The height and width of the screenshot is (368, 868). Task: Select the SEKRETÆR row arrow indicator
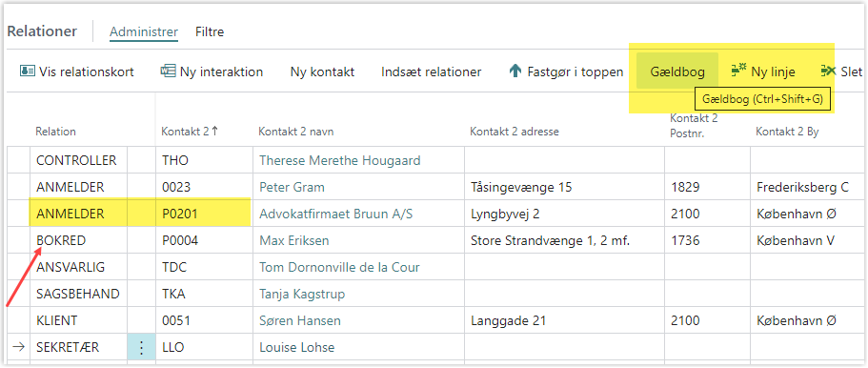tap(18, 347)
